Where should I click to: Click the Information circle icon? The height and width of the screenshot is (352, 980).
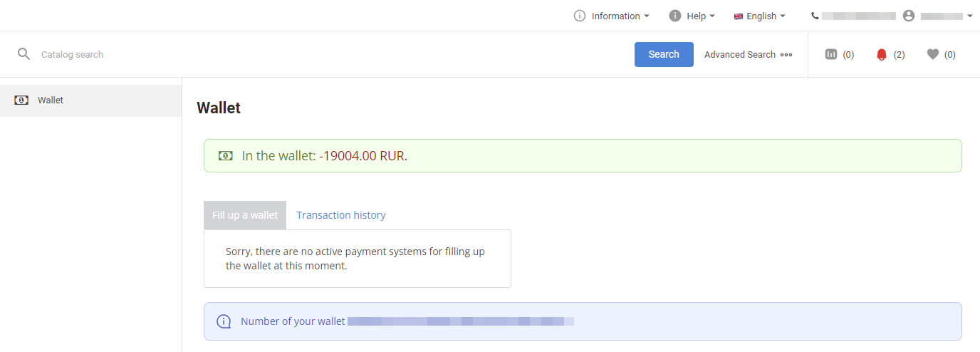click(x=580, y=16)
